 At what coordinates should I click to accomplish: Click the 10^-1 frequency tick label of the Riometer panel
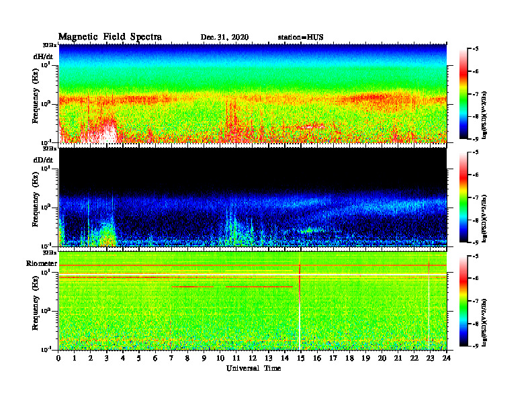pos(46,349)
